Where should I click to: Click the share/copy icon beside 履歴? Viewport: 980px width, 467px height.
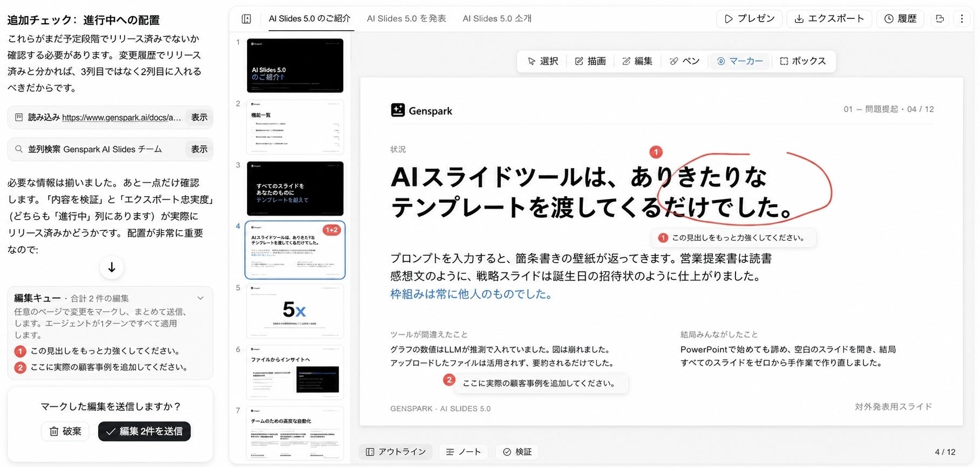click(940, 19)
